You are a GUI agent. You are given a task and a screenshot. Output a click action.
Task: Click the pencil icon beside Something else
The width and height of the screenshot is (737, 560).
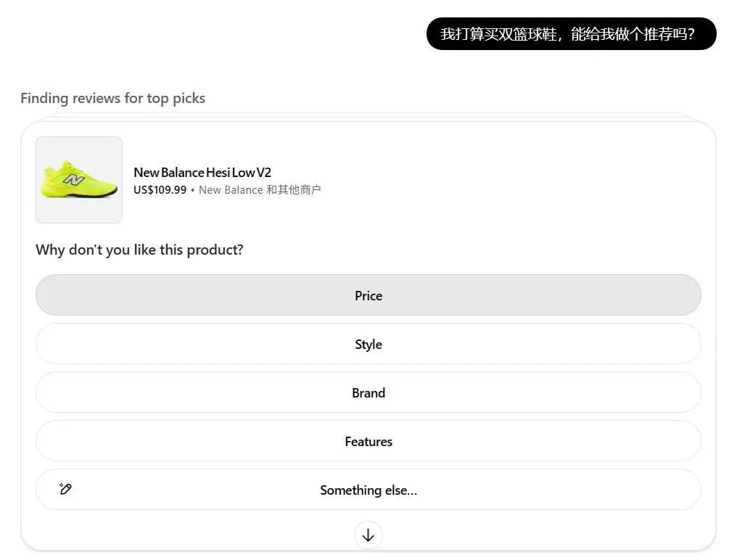click(65, 489)
